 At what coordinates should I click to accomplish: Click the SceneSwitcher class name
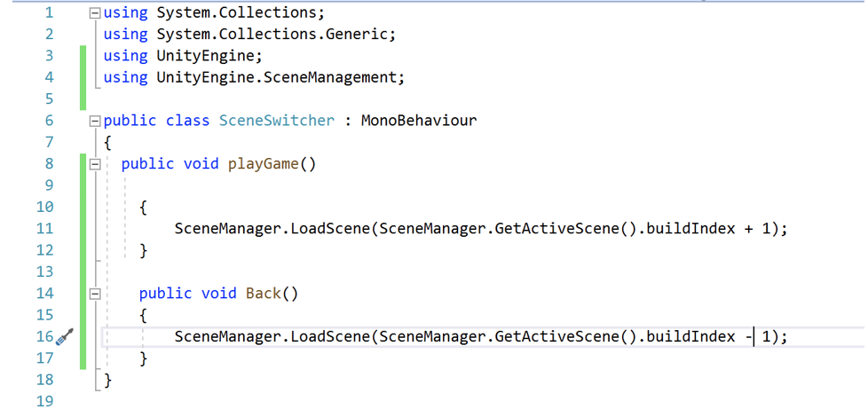(276, 121)
